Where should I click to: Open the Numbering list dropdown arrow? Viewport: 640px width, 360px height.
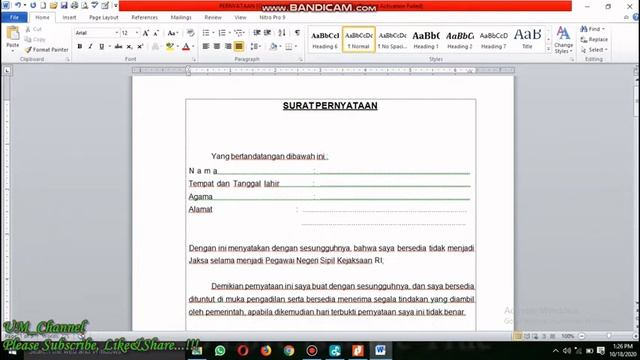[x=229, y=33]
